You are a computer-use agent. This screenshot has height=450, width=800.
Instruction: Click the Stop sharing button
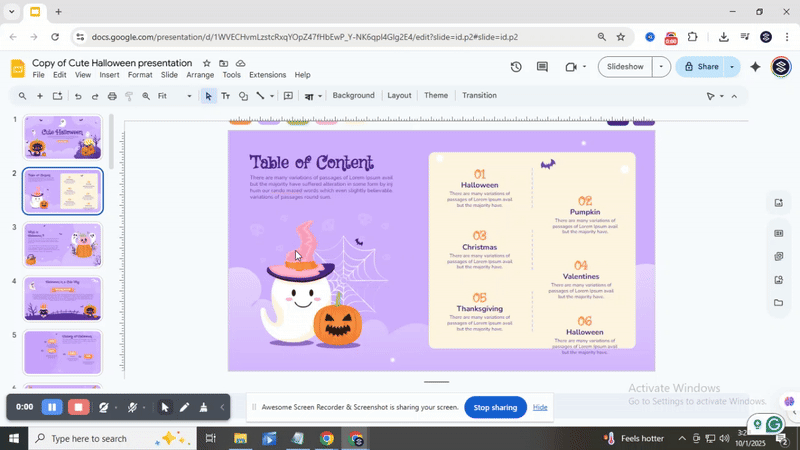click(x=495, y=407)
